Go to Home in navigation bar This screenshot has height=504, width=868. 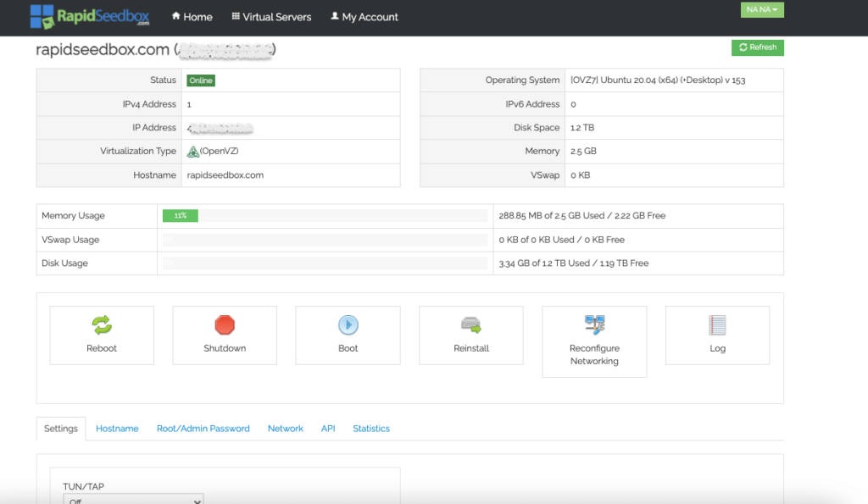coord(192,17)
